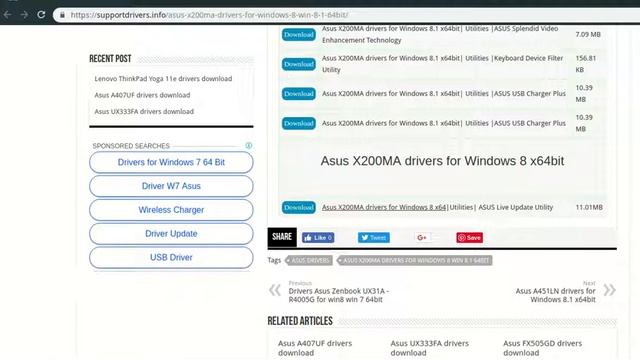Click the 7.09 MB file size text

tap(588, 35)
